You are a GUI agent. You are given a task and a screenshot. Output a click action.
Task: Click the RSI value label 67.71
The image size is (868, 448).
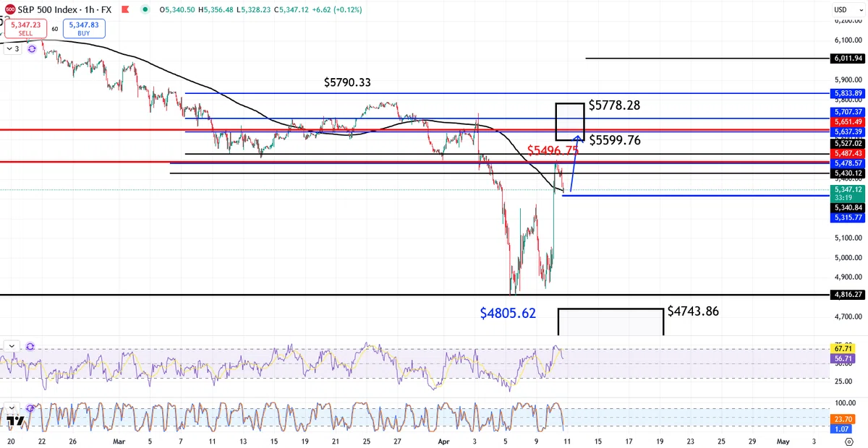(x=841, y=348)
